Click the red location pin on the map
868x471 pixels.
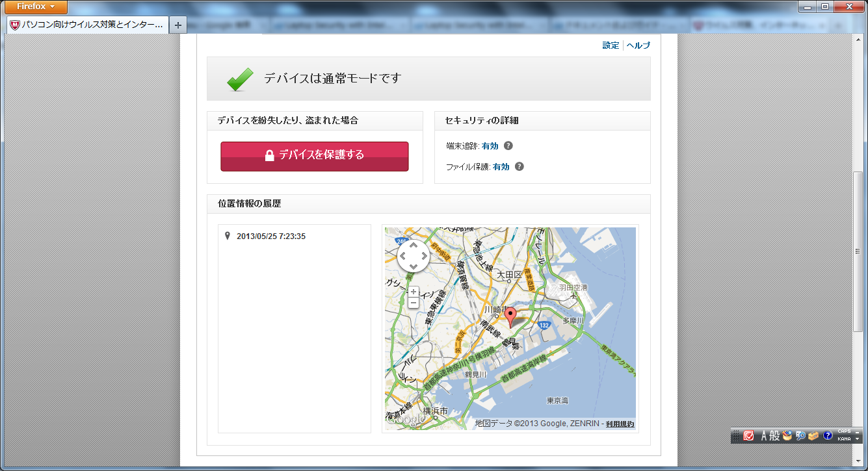point(511,317)
